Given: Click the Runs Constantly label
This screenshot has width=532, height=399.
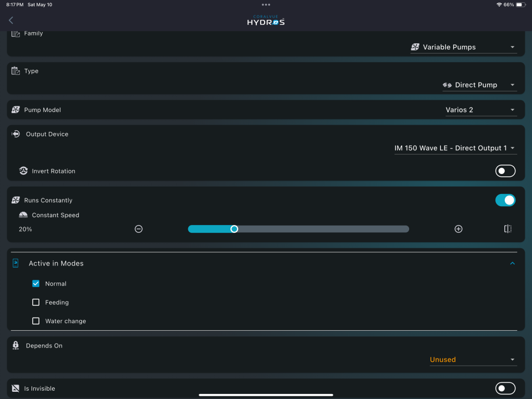Looking at the screenshot, I should (48, 201).
